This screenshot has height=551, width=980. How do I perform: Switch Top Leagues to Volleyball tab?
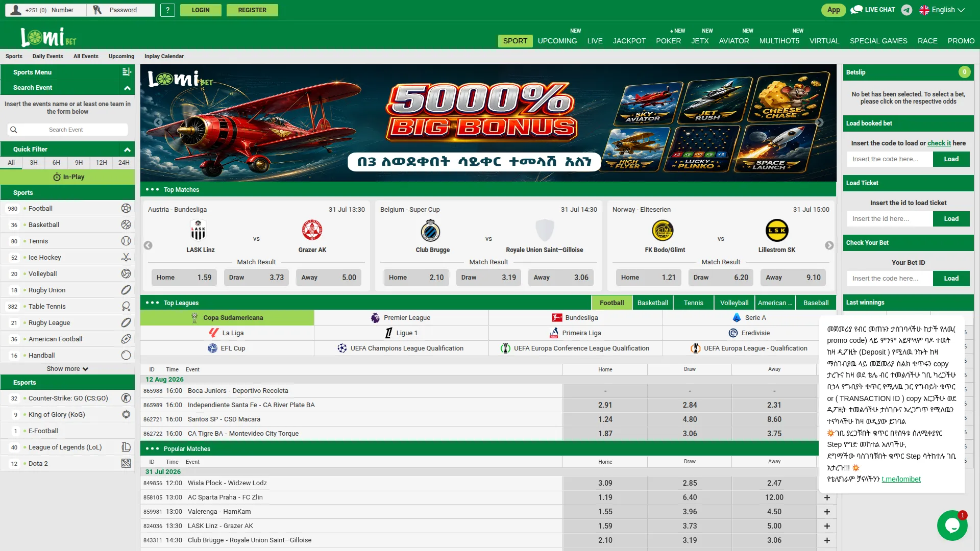pyautogui.click(x=734, y=303)
